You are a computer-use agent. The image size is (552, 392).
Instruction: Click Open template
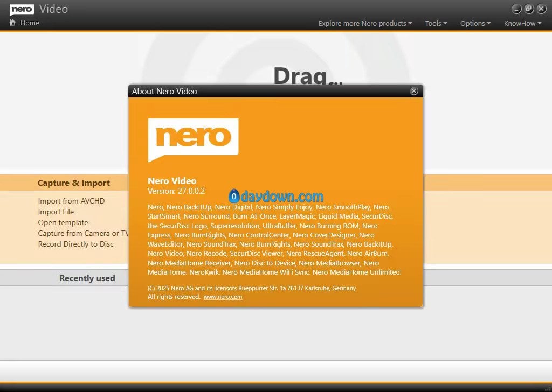(x=63, y=222)
